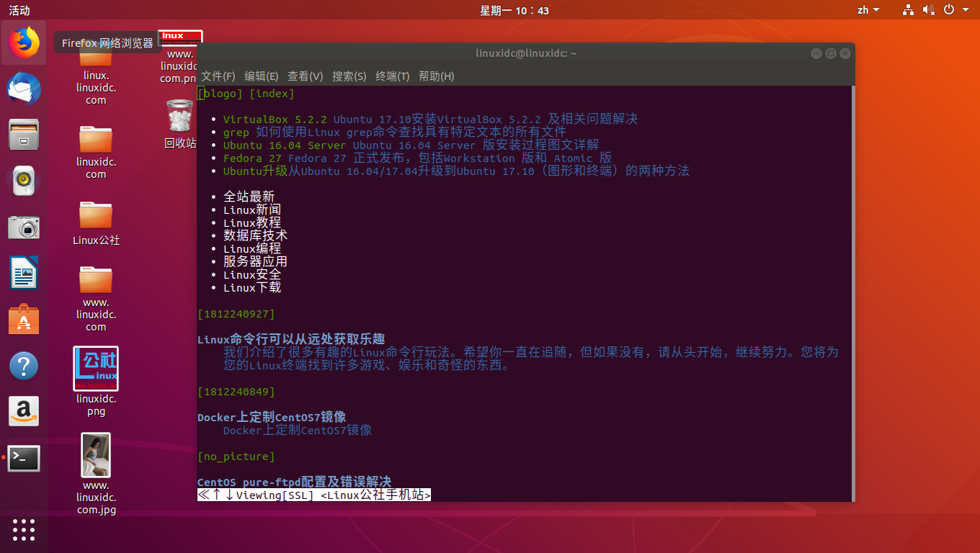Image resolution: width=980 pixels, height=553 pixels.
Task: Open the 终端(T) menu
Action: pyautogui.click(x=393, y=76)
